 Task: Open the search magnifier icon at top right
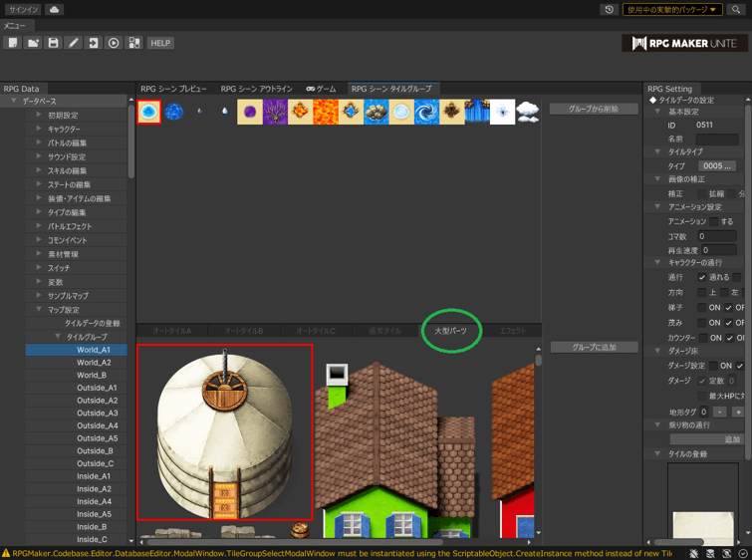(736, 9)
